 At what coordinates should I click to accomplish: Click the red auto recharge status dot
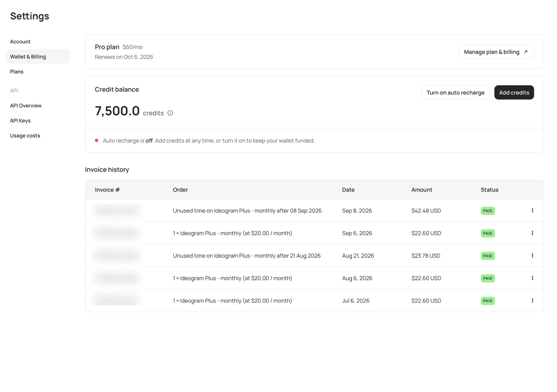pos(96,141)
